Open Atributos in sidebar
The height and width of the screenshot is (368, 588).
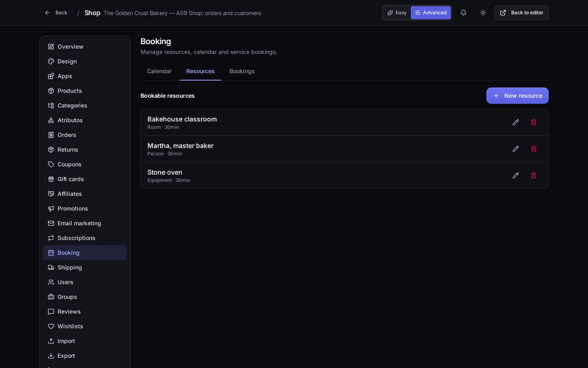(85, 120)
